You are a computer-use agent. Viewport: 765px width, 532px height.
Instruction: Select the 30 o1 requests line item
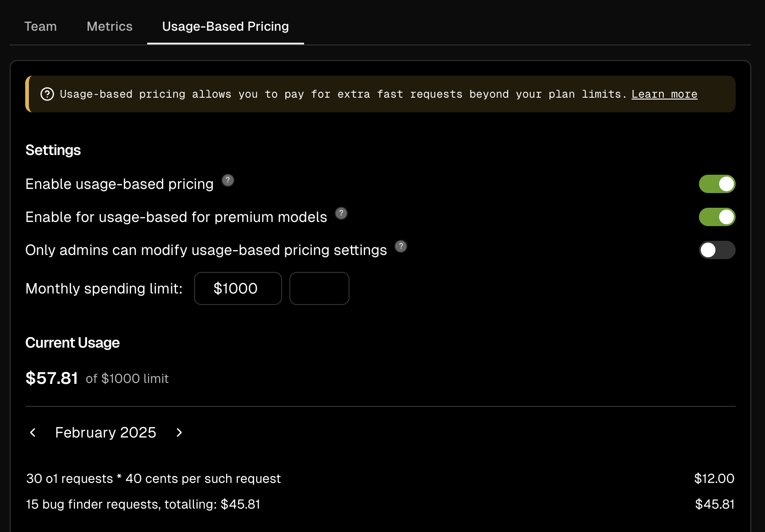[153, 478]
